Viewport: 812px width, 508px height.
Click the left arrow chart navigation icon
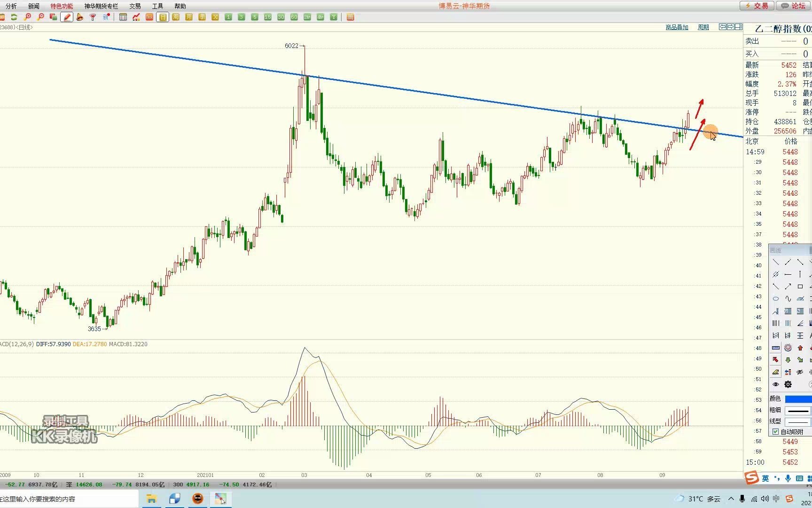723,27
